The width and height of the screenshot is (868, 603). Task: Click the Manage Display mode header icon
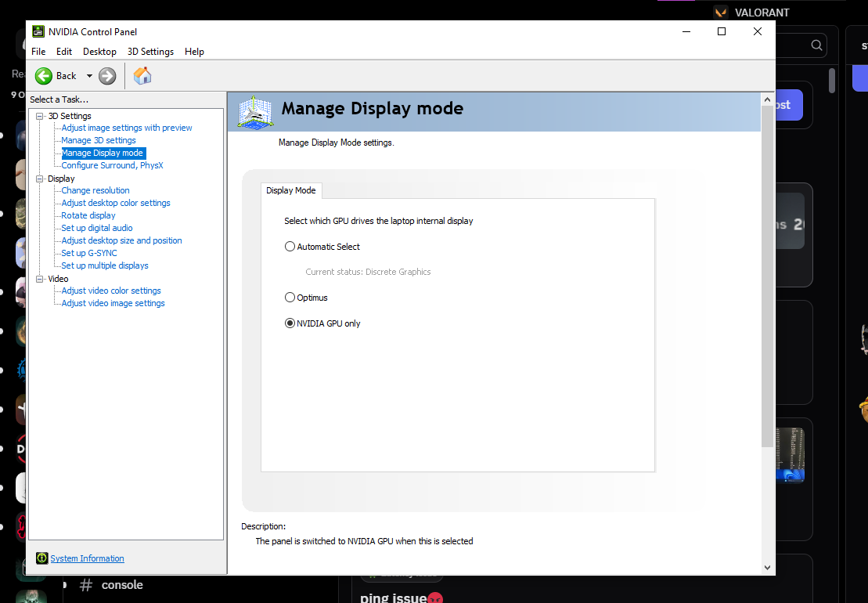point(255,112)
